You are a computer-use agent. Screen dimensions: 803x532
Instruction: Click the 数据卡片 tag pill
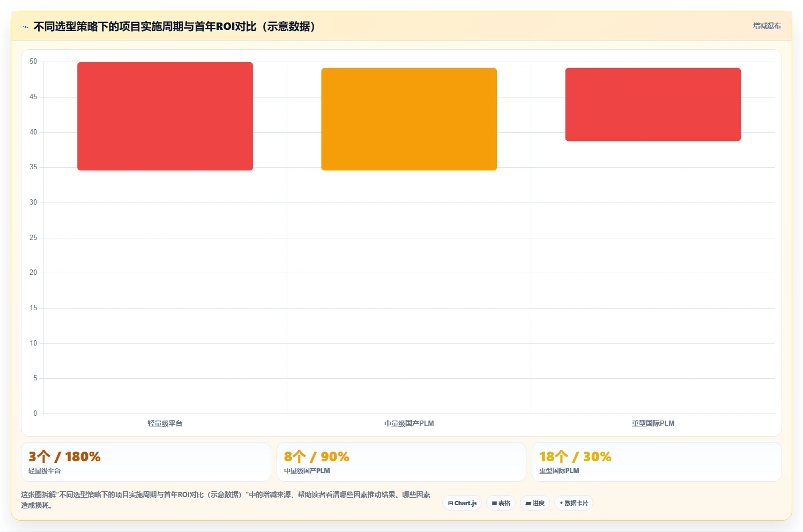tap(574, 503)
